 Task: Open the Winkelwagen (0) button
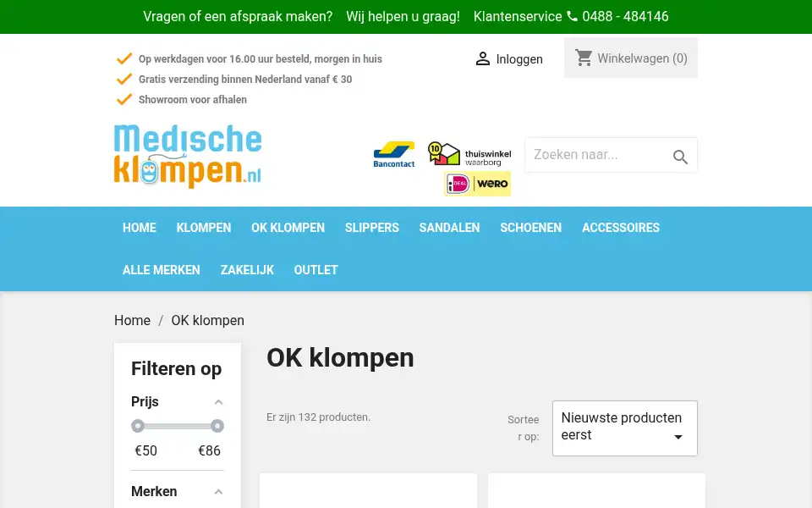pyautogui.click(x=631, y=58)
